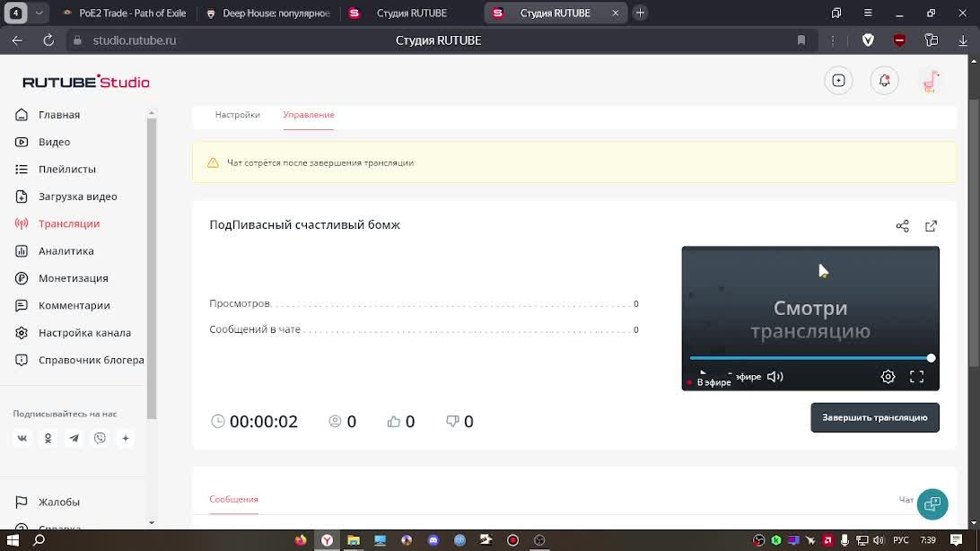
Task: Mute the stream player volume
Action: pyautogui.click(x=775, y=377)
